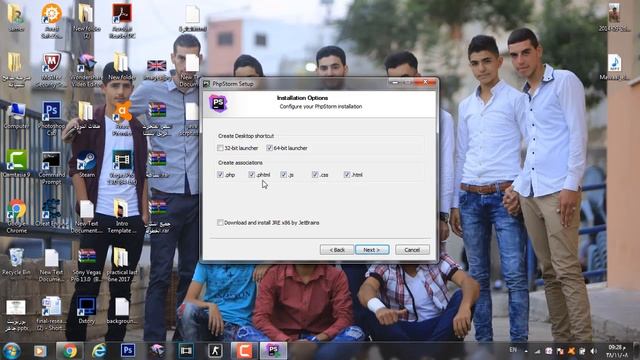Open Chrome from the taskbar
The image size is (640, 360).
pyautogui.click(x=69, y=351)
